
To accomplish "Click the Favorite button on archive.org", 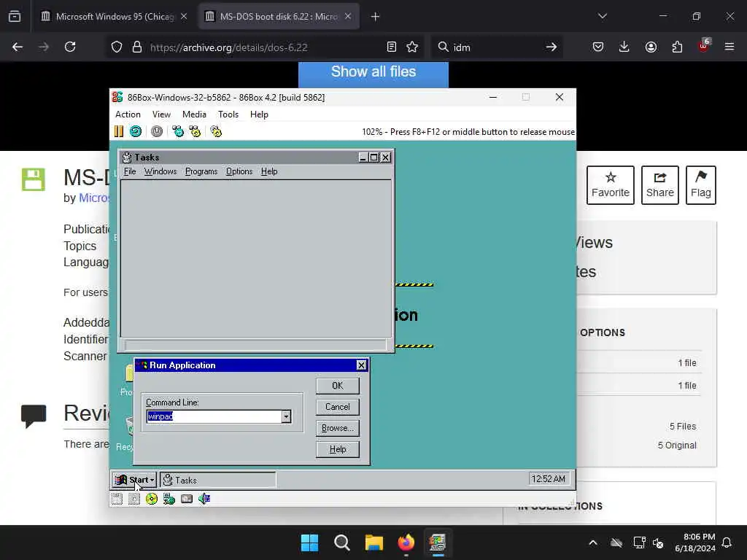I will (x=611, y=185).
